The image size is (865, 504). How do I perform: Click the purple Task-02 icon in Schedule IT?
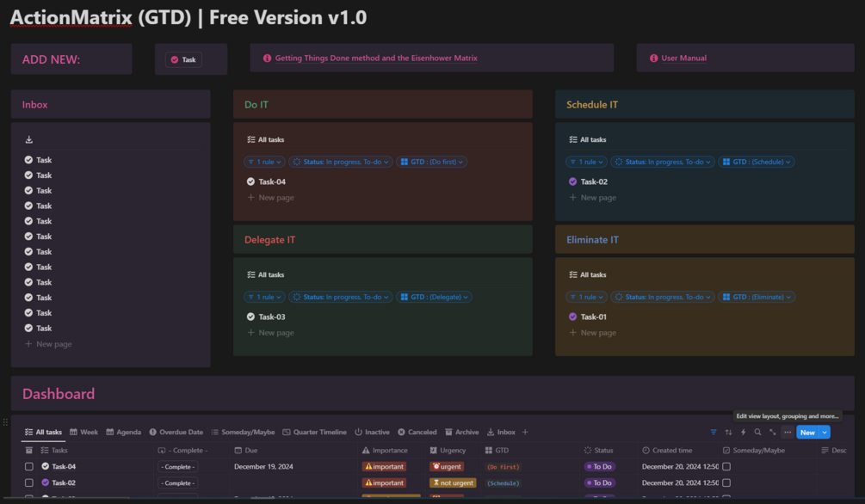572,181
